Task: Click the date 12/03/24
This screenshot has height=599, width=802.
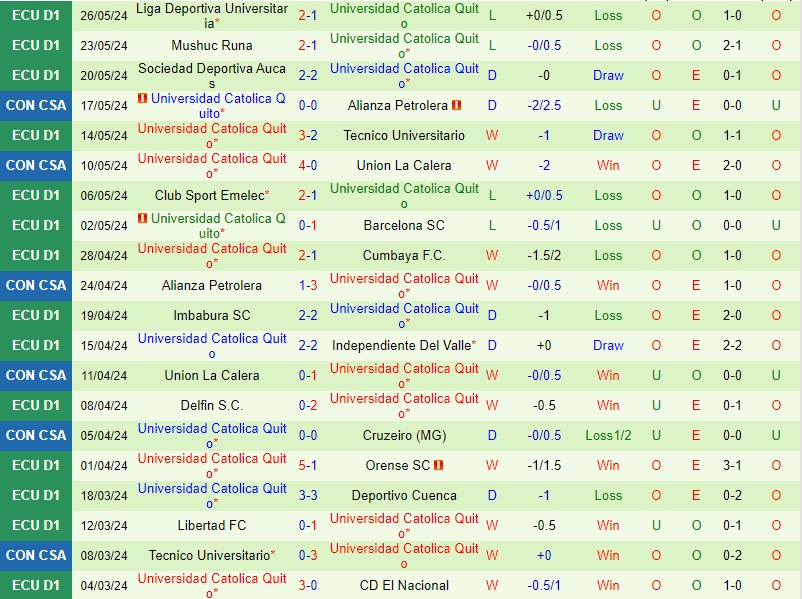Action: (x=104, y=525)
